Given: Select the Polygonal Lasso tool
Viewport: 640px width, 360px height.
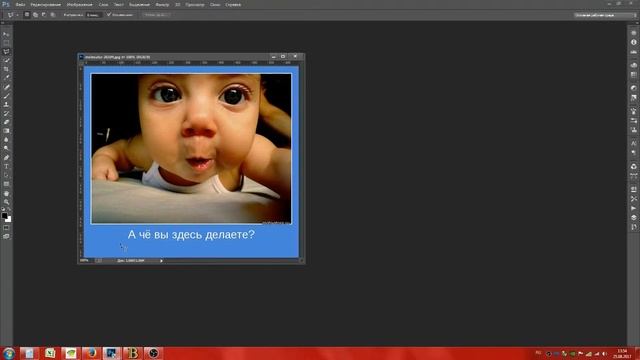Looking at the screenshot, I should pyautogui.click(x=6, y=52).
